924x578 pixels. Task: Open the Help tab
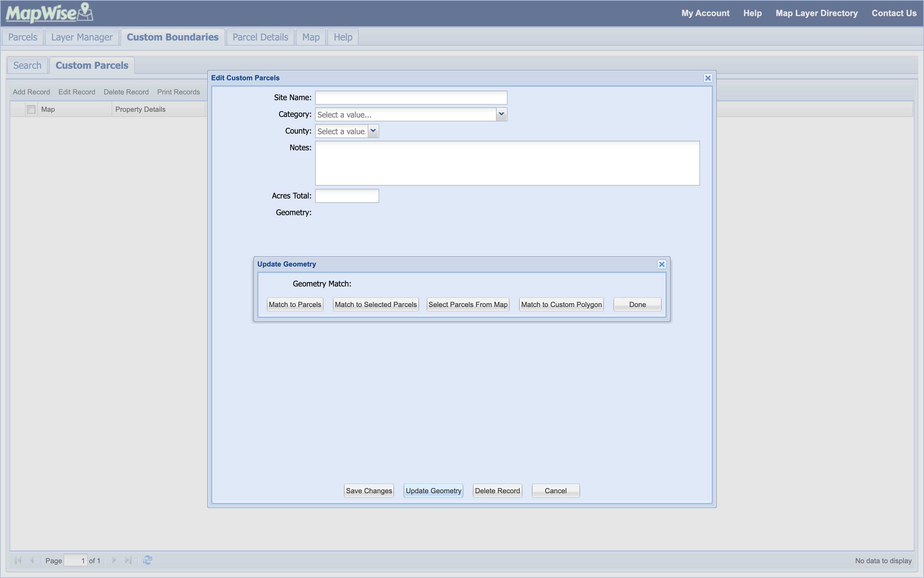point(343,37)
